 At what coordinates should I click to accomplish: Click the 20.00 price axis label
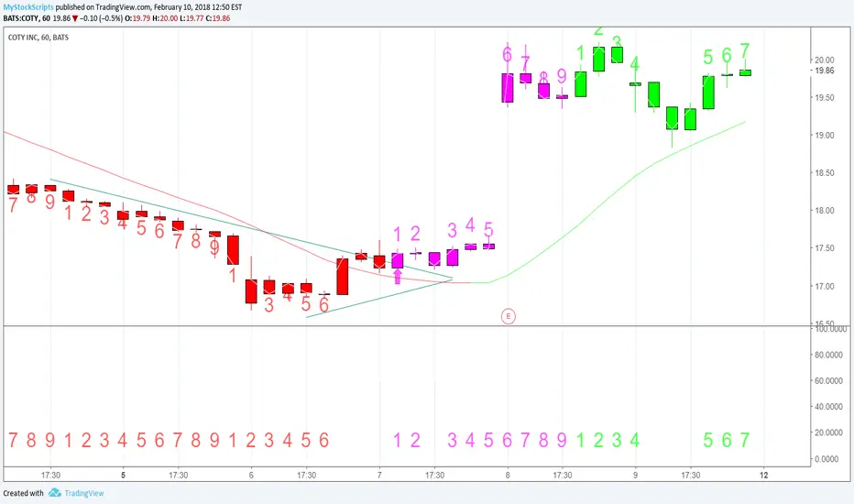[825, 60]
